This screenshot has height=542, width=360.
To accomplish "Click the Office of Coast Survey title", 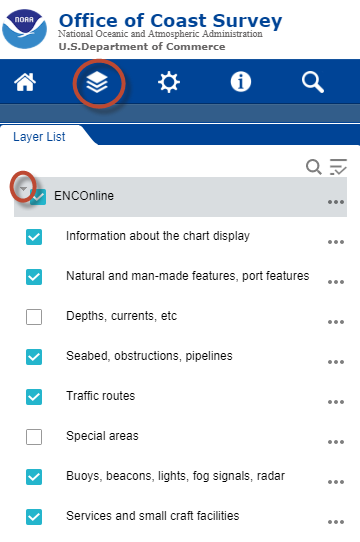I will tap(170, 21).
